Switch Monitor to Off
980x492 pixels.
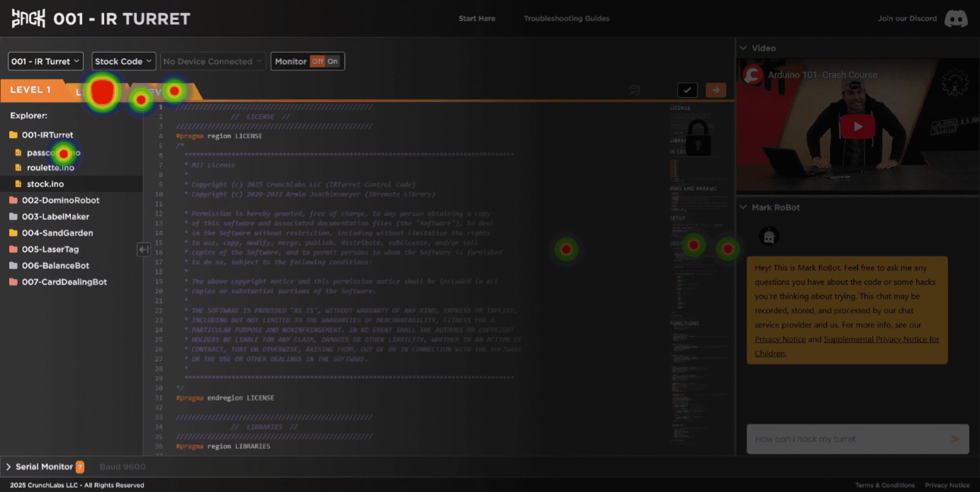pyautogui.click(x=317, y=61)
